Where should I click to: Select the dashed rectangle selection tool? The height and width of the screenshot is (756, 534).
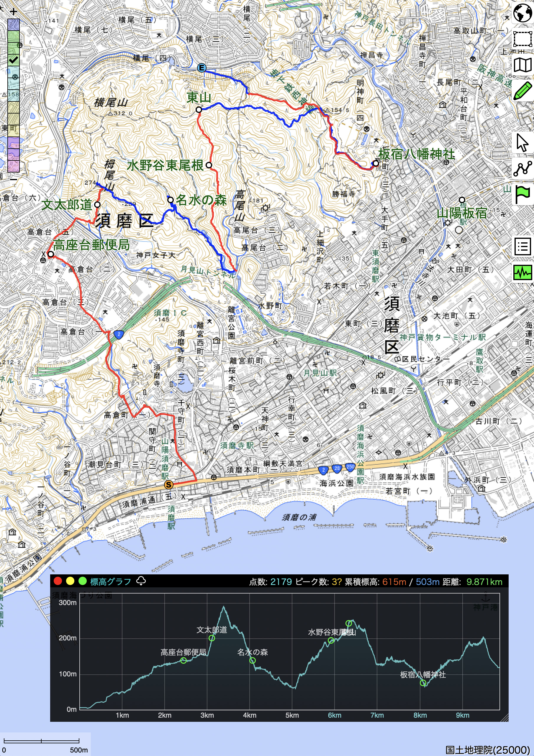[x=522, y=39]
